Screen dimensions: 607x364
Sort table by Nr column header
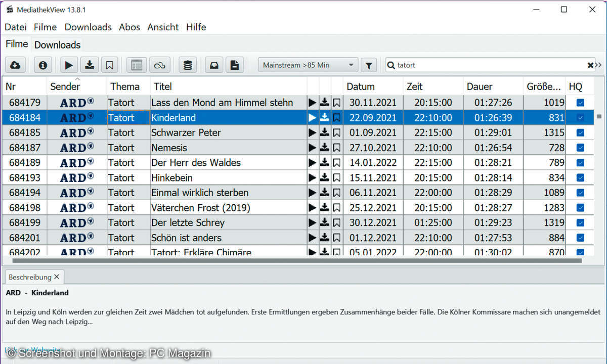pyautogui.click(x=25, y=86)
